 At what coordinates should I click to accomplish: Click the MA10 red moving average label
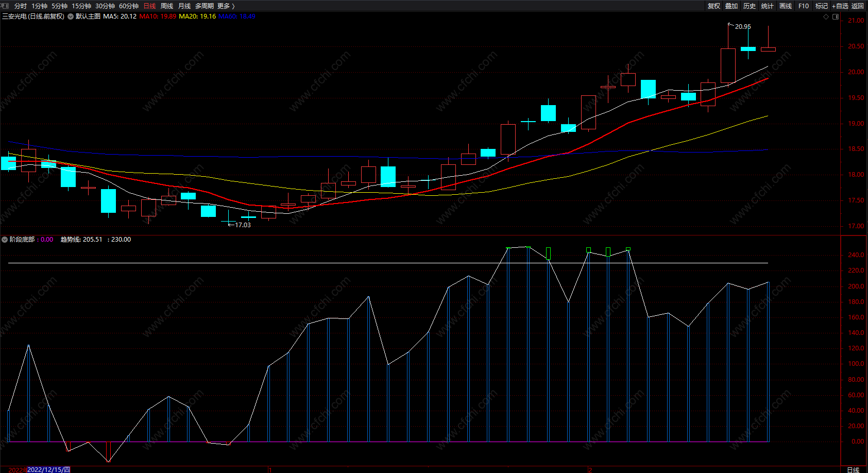(158, 16)
